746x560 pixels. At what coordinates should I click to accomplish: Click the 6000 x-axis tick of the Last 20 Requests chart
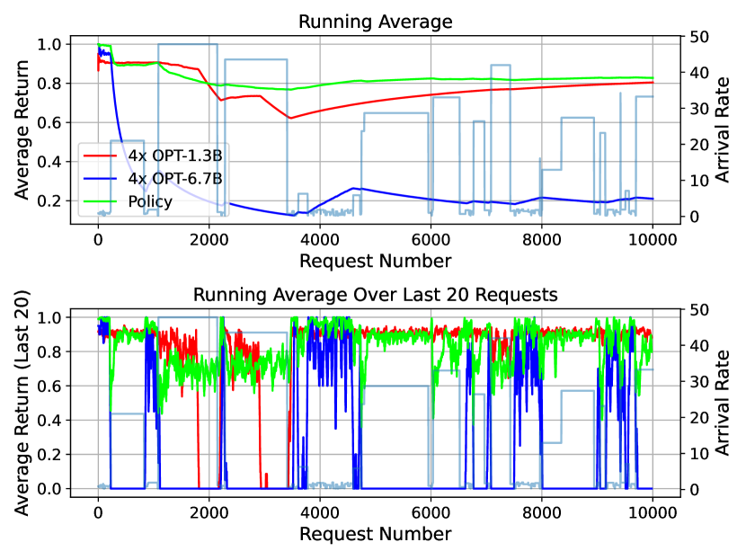pyautogui.click(x=431, y=512)
